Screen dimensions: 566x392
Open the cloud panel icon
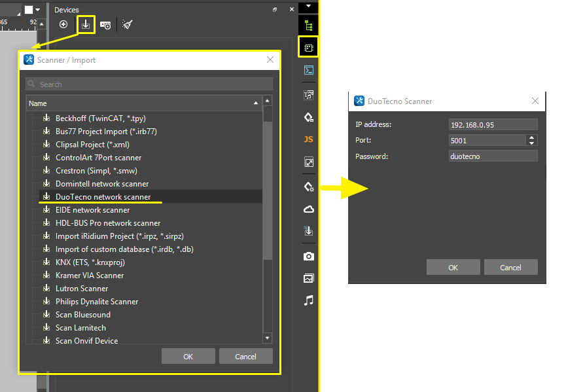click(309, 209)
